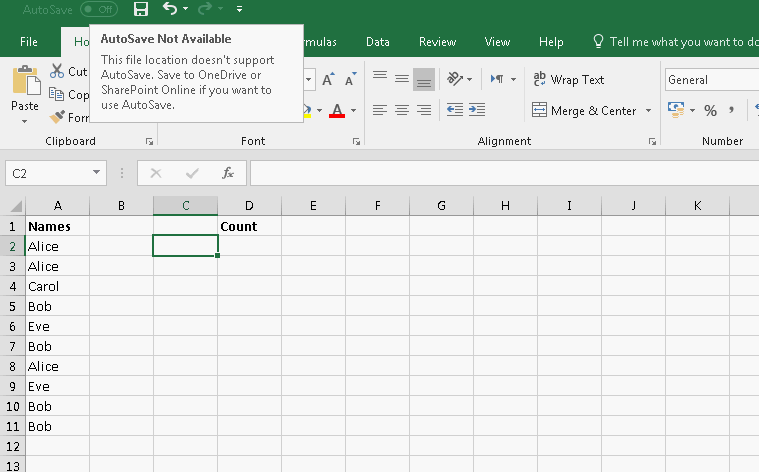Open Alignment settings dialog launcher
This screenshot has height=472, width=759.
tap(653, 141)
